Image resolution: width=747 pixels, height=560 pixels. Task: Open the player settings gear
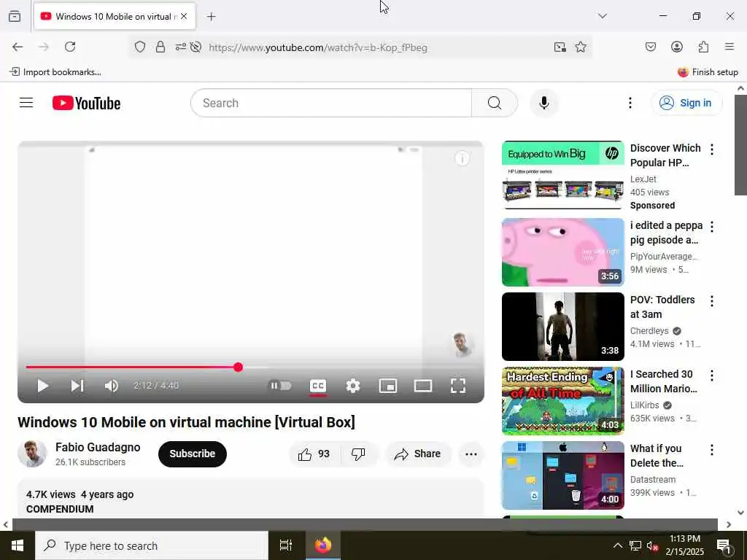coord(352,386)
